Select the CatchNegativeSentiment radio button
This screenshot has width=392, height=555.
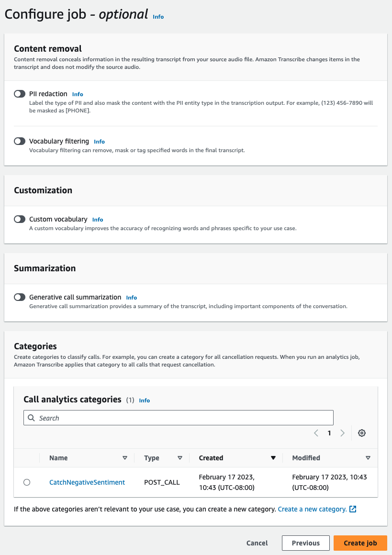point(26,482)
